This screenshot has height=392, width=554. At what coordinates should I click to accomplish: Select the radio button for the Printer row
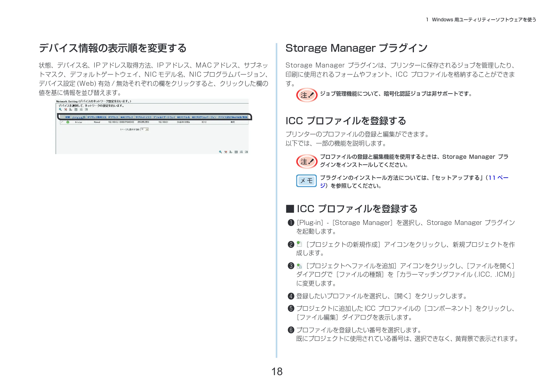62,122
